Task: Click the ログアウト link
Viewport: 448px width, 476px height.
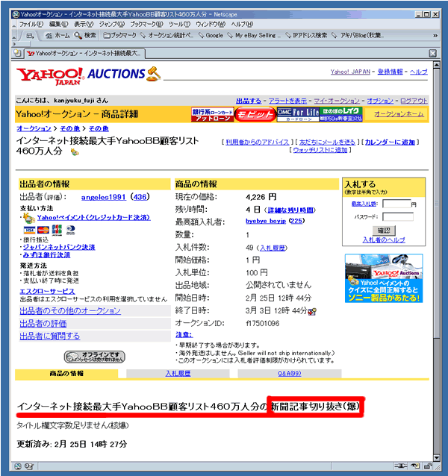Action: (414, 101)
